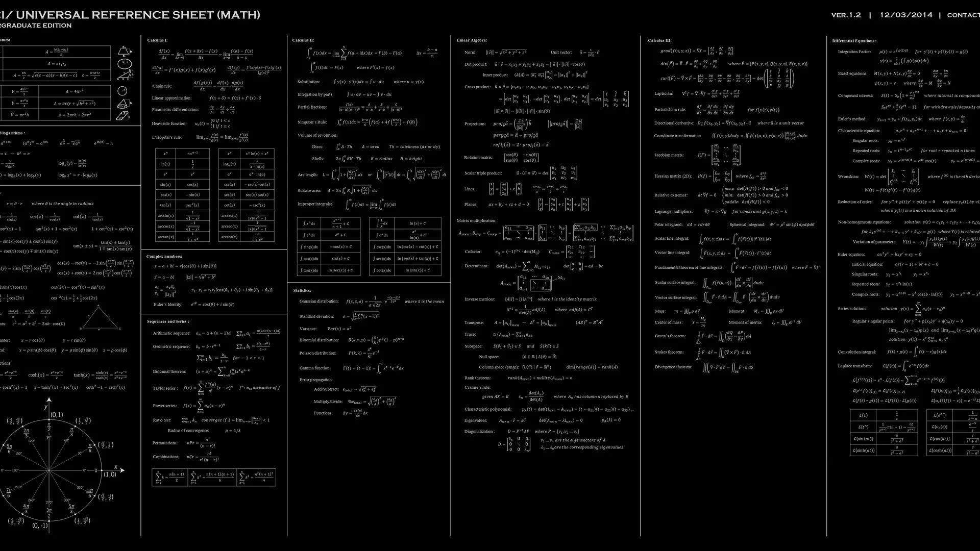The height and width of the screenshot is (551, 980).
Task: Toggle the Complex Numbers subsection
Action: pyautogui.click(x=164, y=256)
